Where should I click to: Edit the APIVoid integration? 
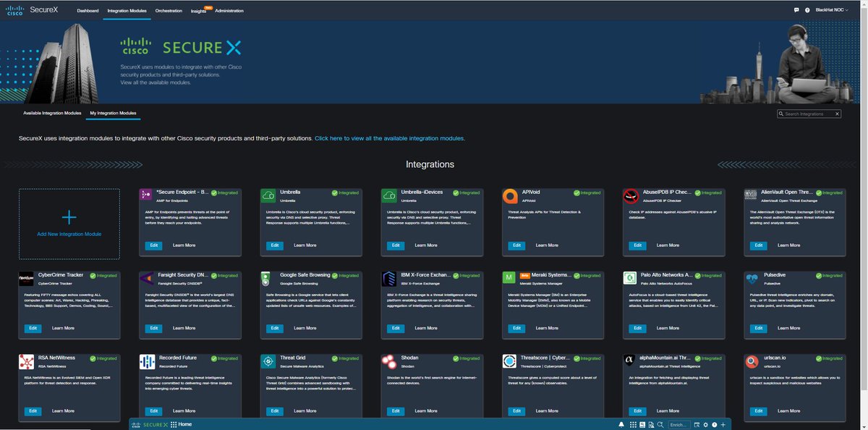tap(516, 245)
